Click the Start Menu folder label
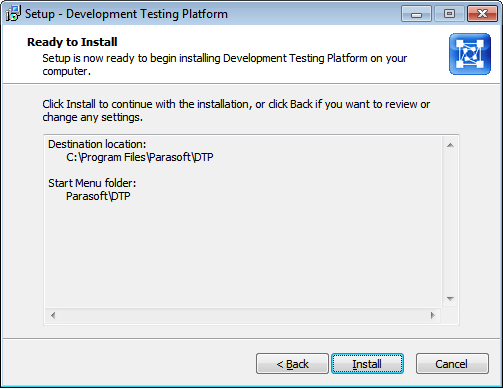The image size is (503, 389). (92, 183)
